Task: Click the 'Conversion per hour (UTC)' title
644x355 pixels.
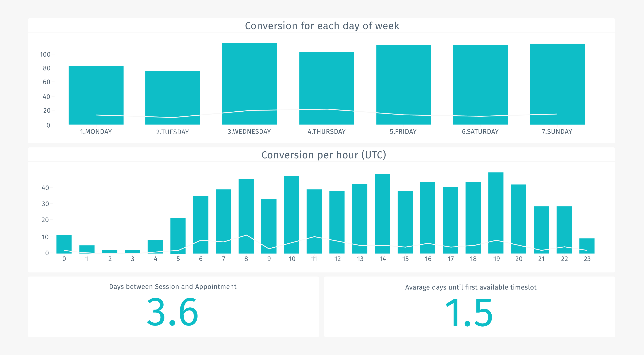Action: tap(324, 155)
